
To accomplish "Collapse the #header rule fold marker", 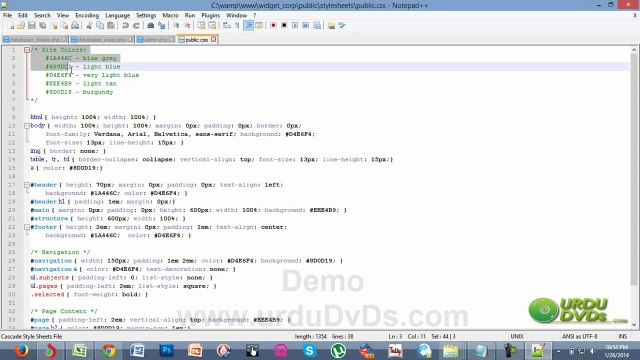I will (27, 185).
